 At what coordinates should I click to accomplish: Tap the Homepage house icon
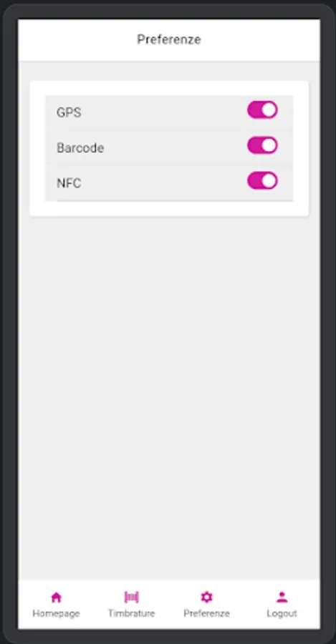click(56, 597)
